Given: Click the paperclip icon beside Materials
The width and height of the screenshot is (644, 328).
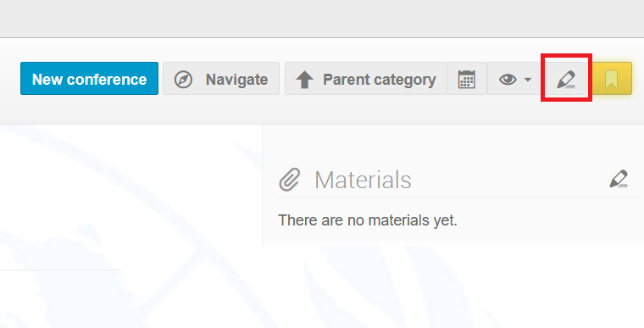Looking at the screenshot, I should pos(290,180).
